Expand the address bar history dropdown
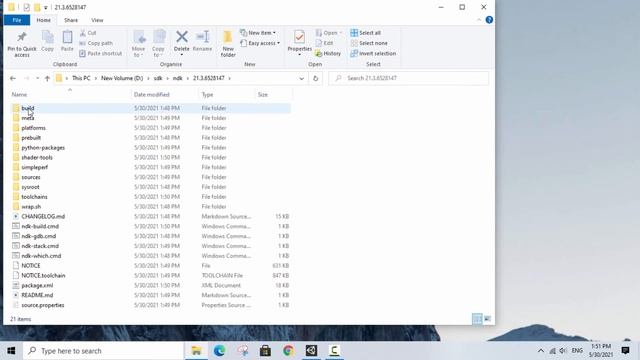The height and width of the screenshot is (360, 640). point(302,78)
